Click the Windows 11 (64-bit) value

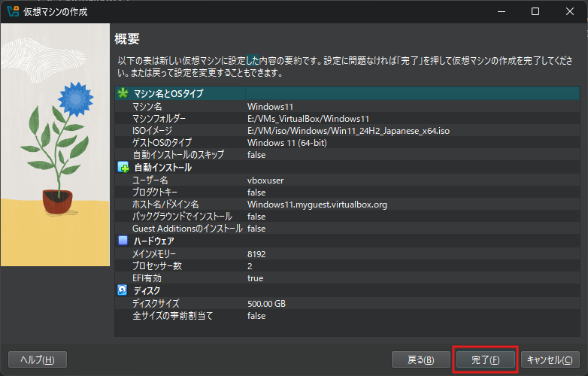[287, 143]
